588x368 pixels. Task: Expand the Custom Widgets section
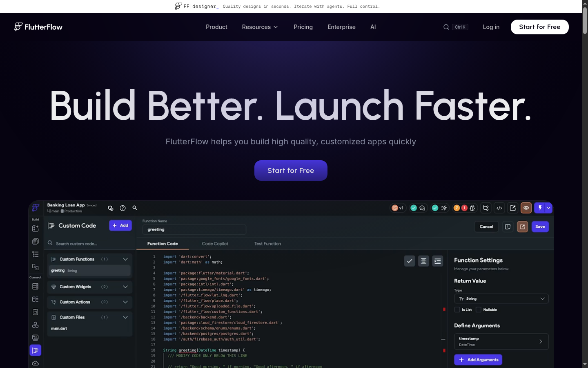point(125,287)
